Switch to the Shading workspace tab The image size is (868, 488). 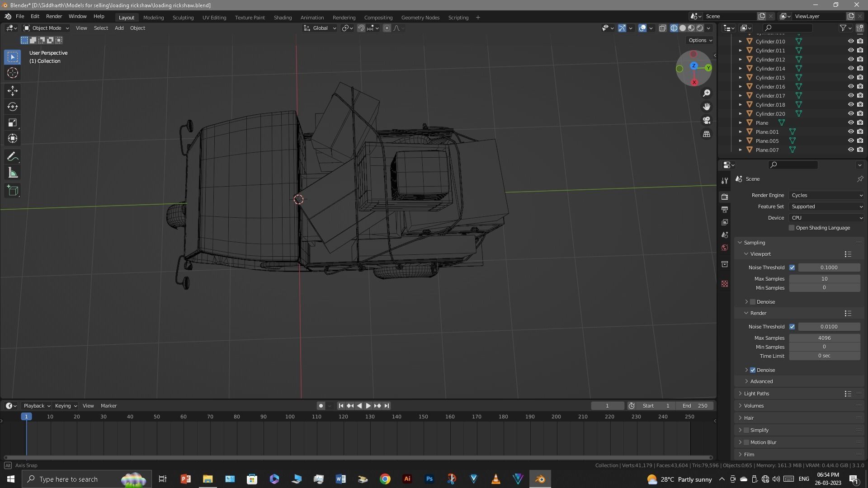[x=283, y=17]
